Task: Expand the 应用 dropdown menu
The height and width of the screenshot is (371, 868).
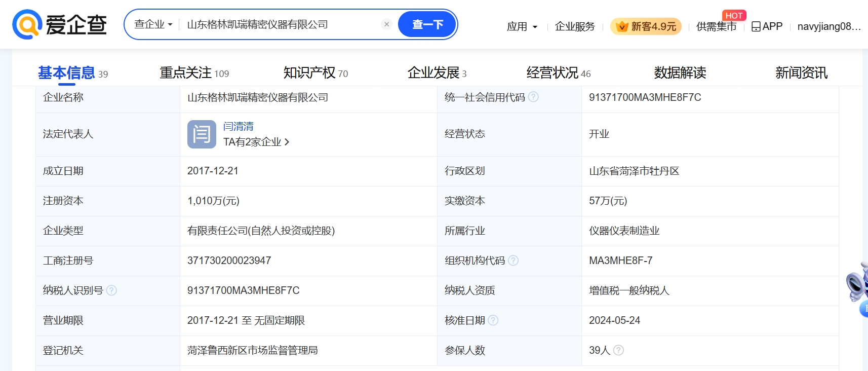Action: point(522,26)
